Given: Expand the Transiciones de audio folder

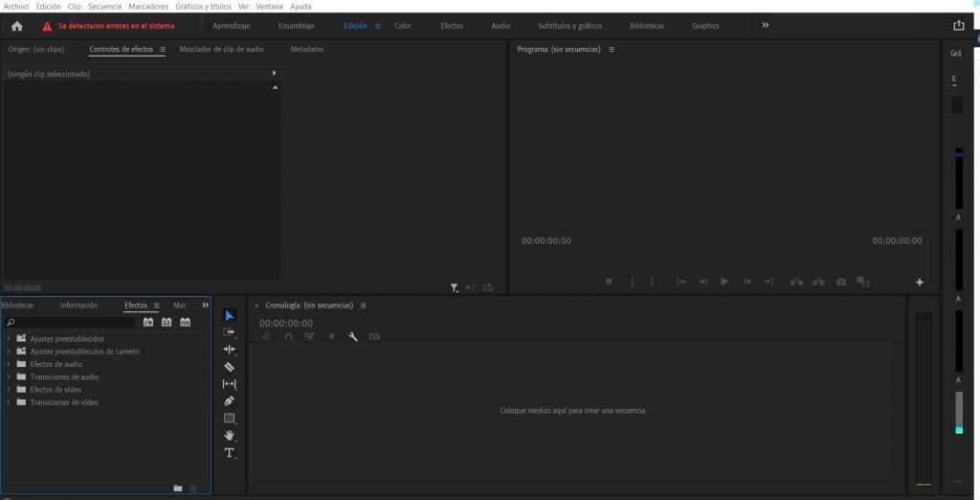Looking at the screenshot, I should [x=9, y=377].
